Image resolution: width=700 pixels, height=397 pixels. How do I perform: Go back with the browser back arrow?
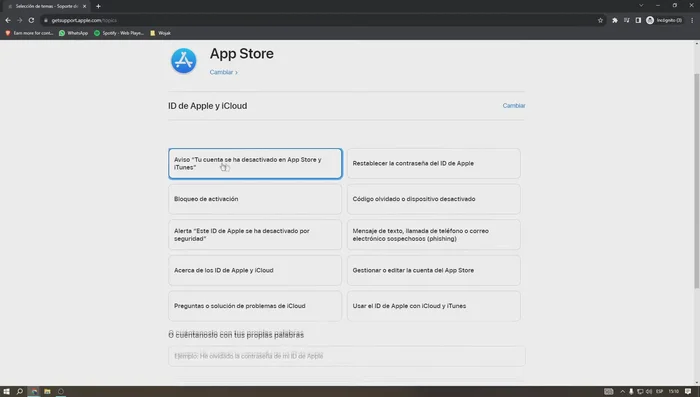(x=8, y=20)
